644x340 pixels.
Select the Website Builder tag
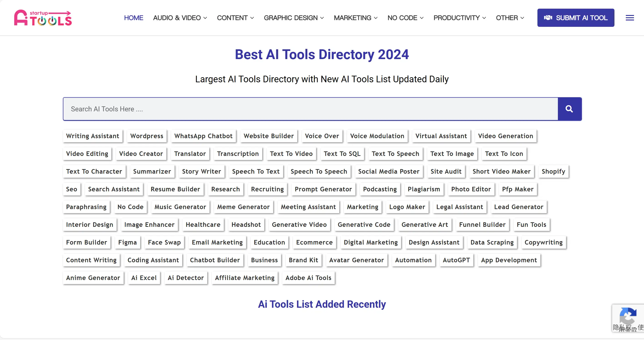pyautogui.click(x=269, y=136)
